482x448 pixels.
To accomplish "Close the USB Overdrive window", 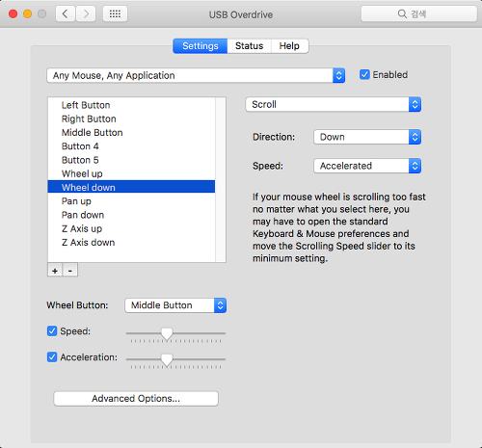I will [x=13, y=13].
